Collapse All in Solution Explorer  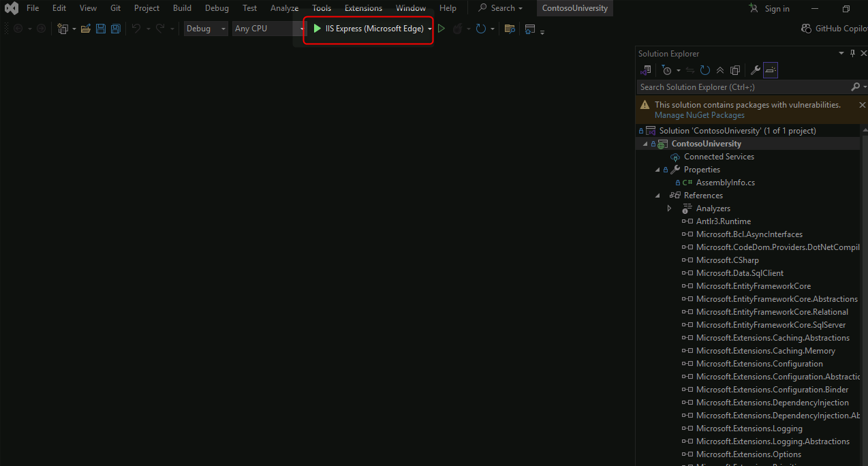720,70
